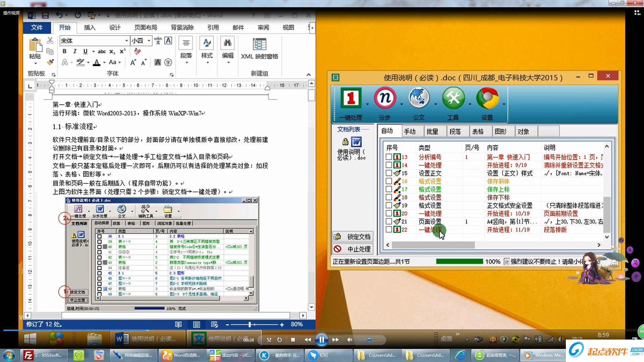644x362 pixels.
Task: Click the 一键处理 toolbar icon
Action: click(351, 98)
